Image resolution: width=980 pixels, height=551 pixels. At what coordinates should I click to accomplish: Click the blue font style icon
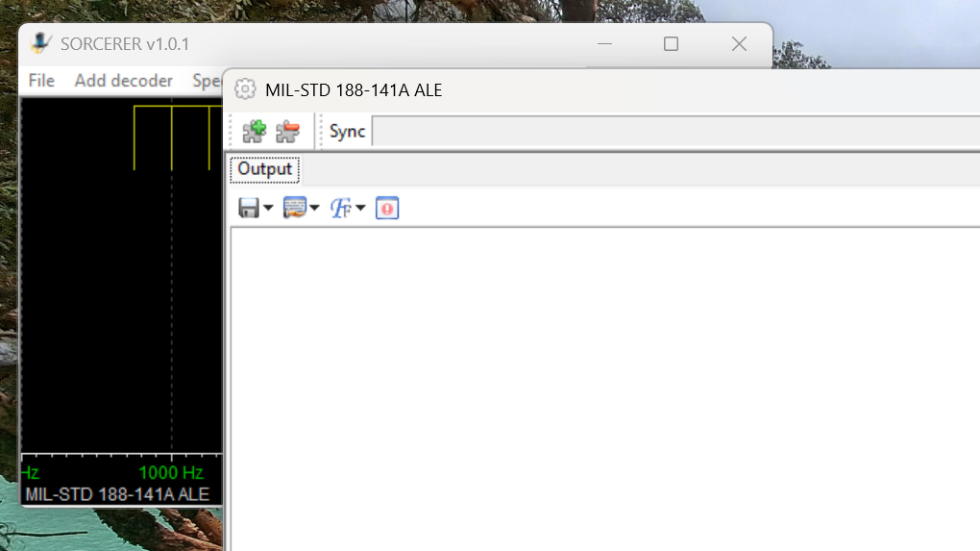(x=341, y=208)
